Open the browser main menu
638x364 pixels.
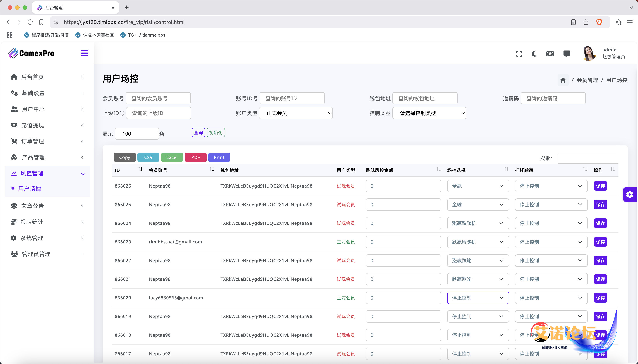point(630,22)
